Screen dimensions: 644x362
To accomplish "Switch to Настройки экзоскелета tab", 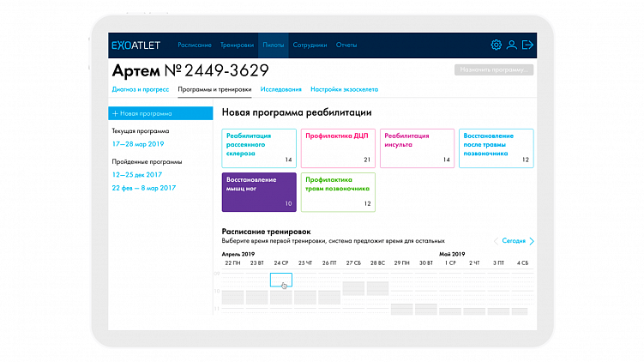I will [x=344, y=89].
